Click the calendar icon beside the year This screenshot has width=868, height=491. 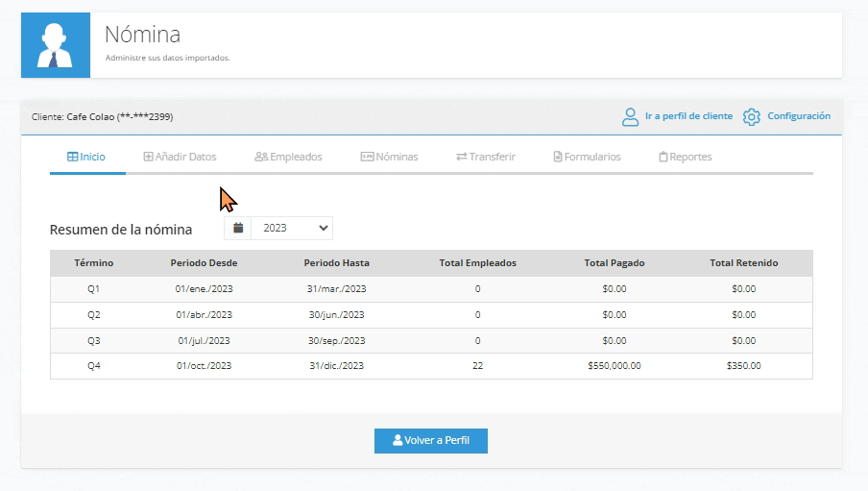click(238, 228)
